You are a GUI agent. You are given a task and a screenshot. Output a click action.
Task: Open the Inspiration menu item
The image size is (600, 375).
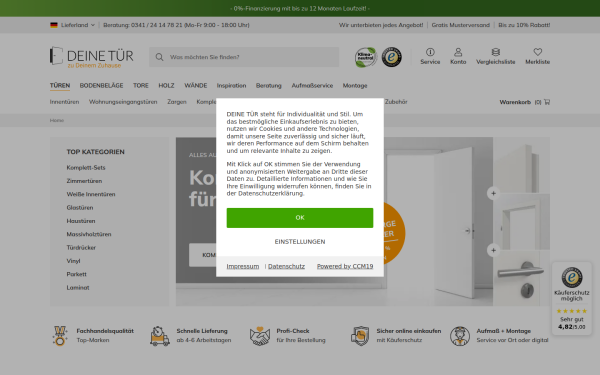[x=232, y=86]
